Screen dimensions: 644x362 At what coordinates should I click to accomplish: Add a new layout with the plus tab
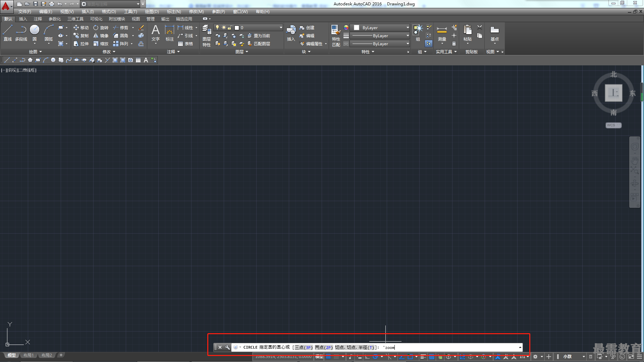pyautogui.click(x=61, y=355)
